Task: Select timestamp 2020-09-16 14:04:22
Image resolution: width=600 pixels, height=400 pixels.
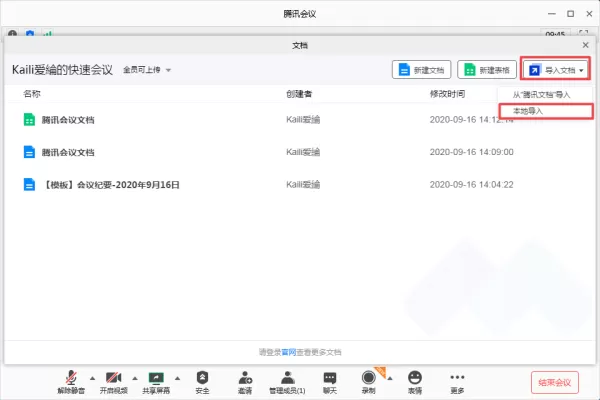Action: pyautogui.click(x=471, y=185)
